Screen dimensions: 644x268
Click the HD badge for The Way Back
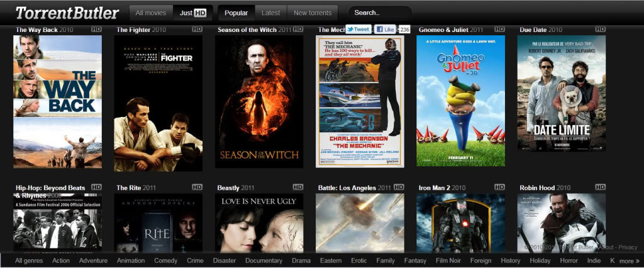[x=96, y=29]
